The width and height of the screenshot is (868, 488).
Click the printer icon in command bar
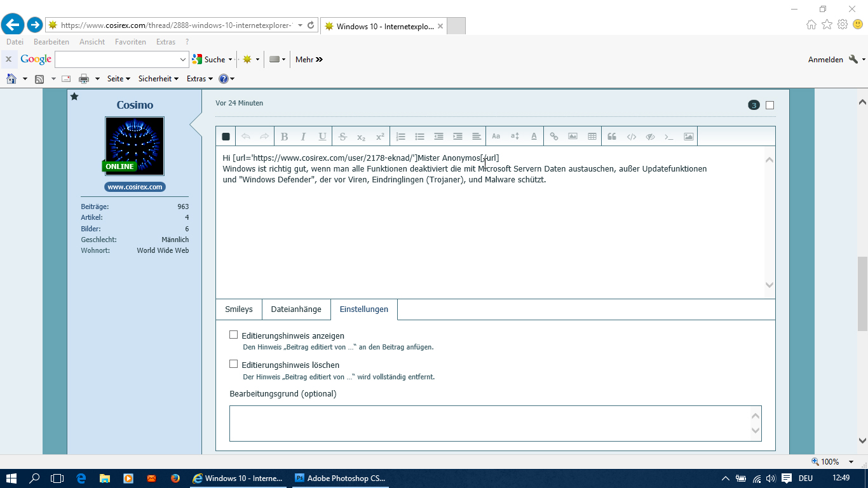click(x=84, y=79)
